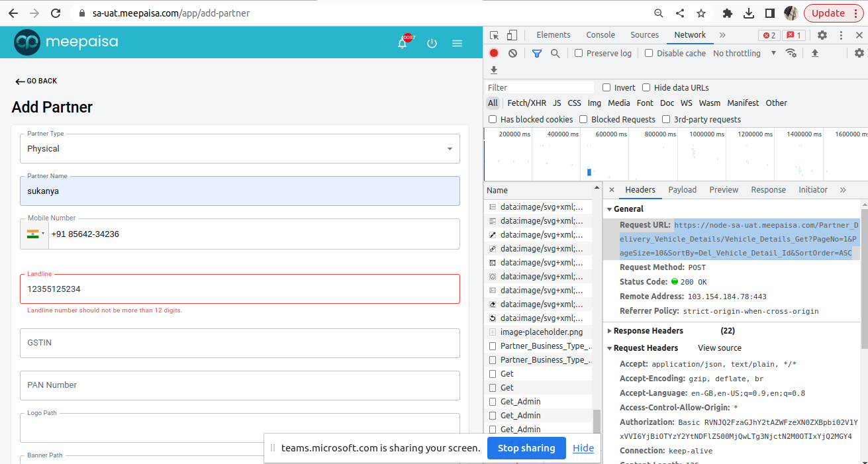Switch to the Sources tab
The height and width of the screenshot is (464, 868).
tap(645, 35)
